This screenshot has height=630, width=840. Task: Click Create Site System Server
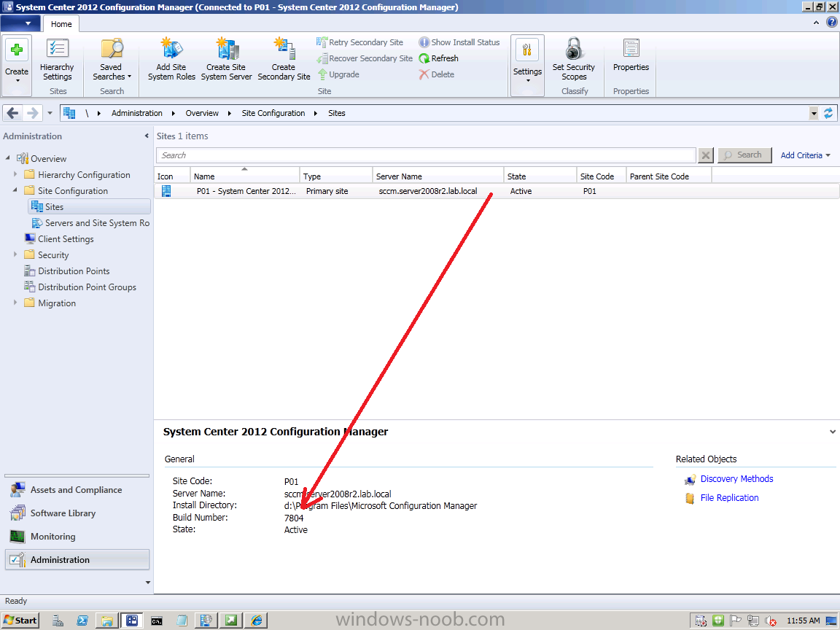pos(226,60)
